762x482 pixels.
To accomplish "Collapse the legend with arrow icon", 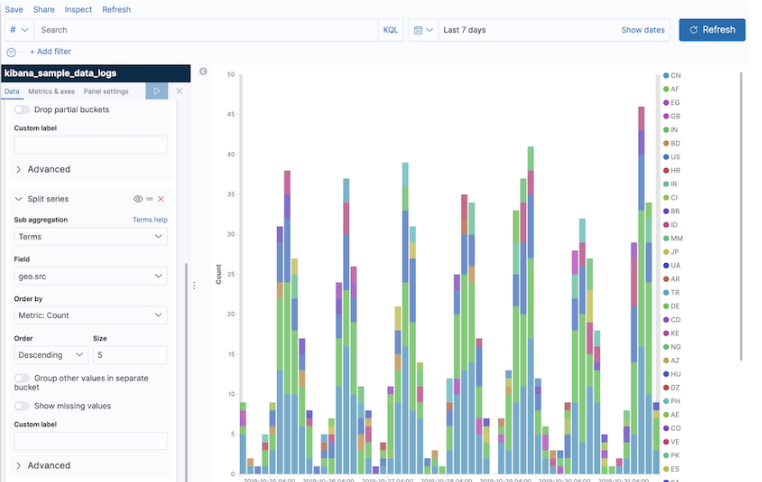I will [203, 71].
